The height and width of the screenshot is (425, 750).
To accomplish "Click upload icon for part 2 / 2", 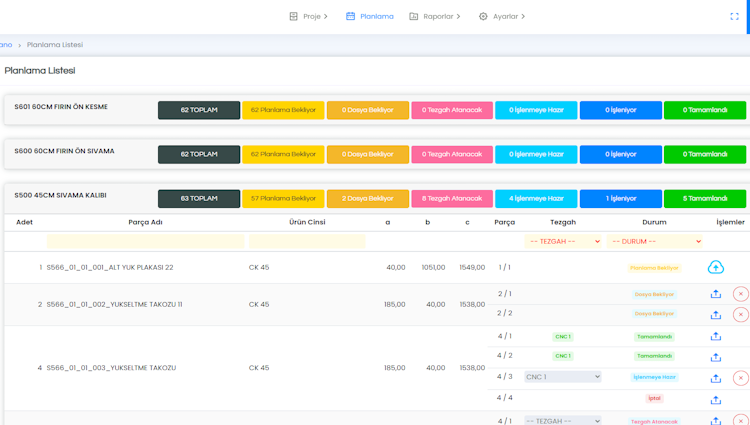I will 716,315.
